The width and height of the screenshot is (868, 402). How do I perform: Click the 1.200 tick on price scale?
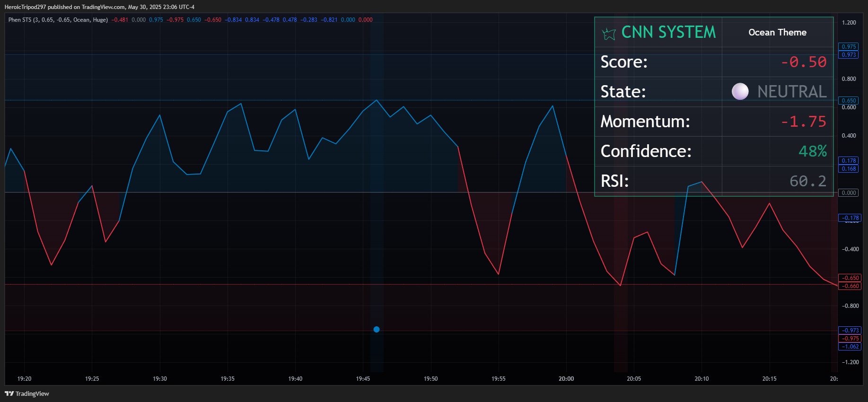tap(849, 23)
